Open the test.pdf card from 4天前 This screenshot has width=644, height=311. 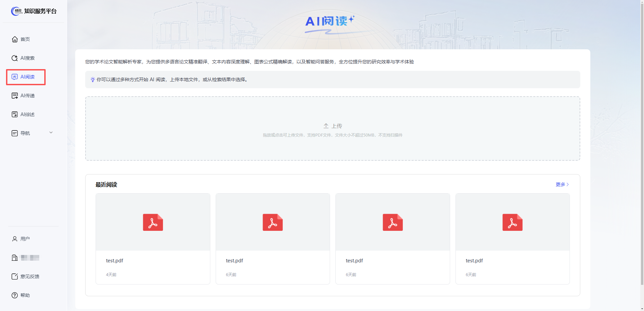coord(153,239)
